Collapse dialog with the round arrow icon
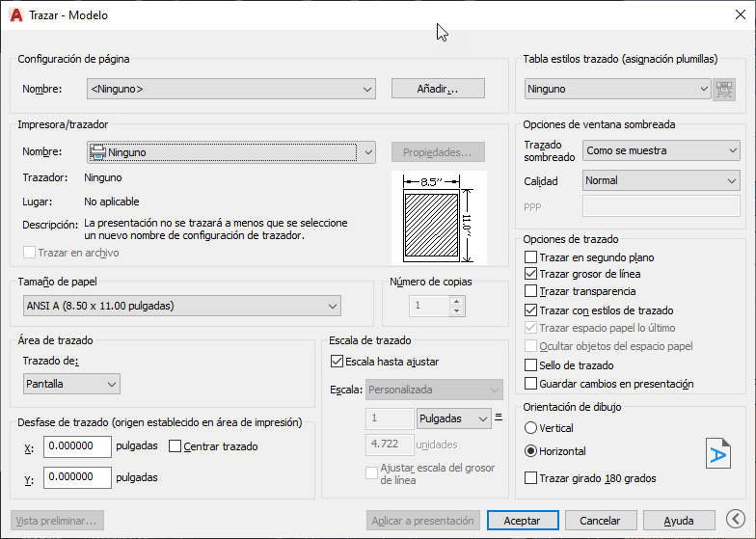The image size is (756, 539). pyautogui.click(x=736, y=519)
